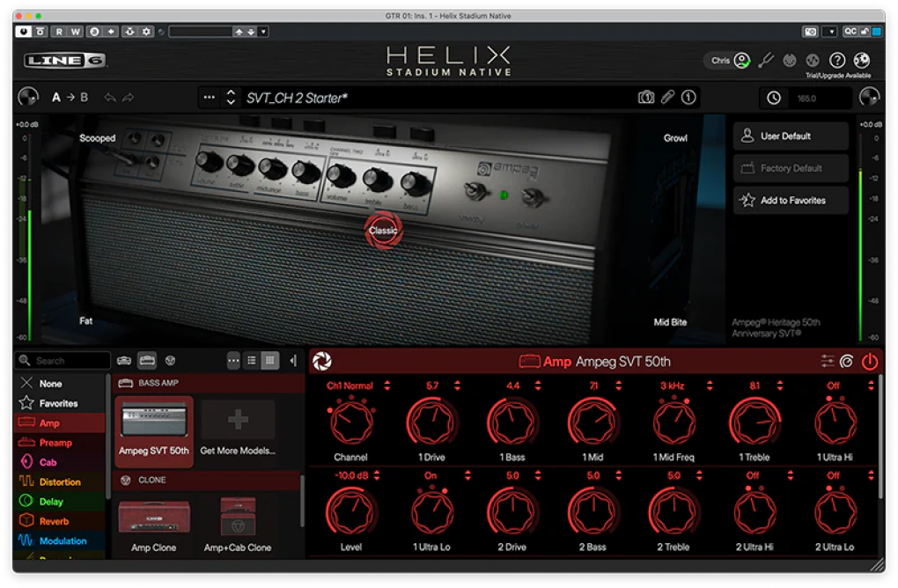Click the 1 Treble knob
This screenshot has height=588, width=898.
[754, 423]
